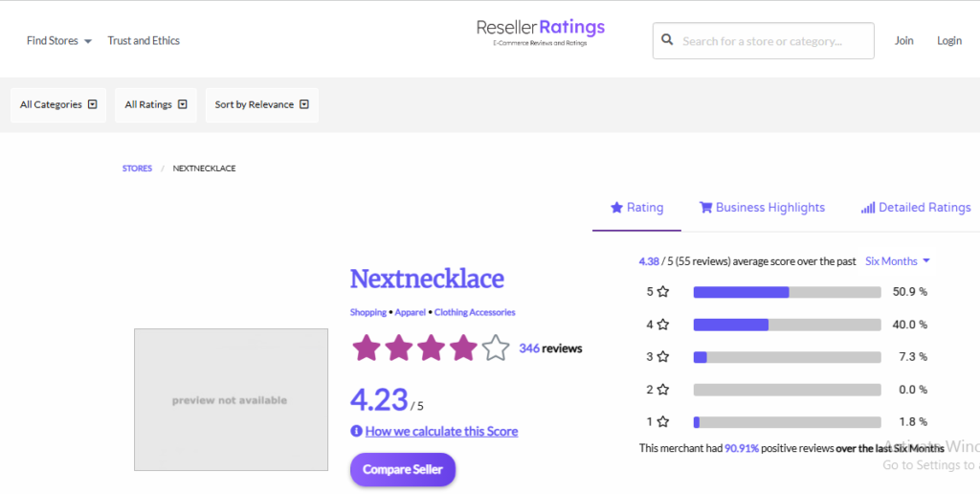Click the ResellerRatings logo
The image size is (980, 494).
(x=541, y=31)
